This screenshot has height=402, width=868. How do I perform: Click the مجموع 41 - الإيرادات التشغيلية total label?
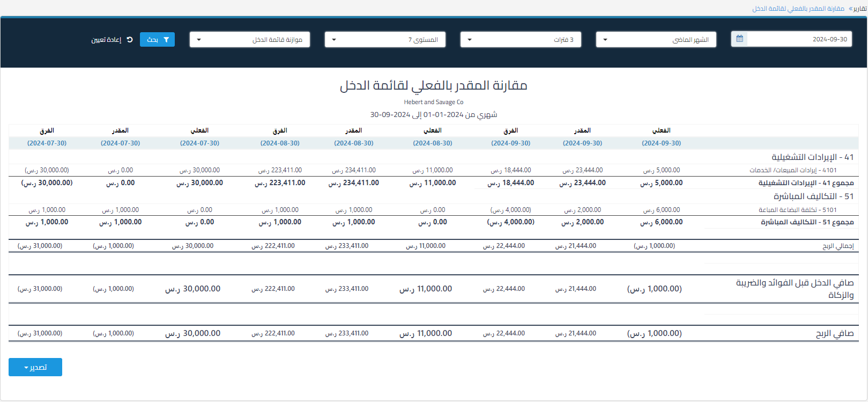pyautogui.click(x=806, y=183)
